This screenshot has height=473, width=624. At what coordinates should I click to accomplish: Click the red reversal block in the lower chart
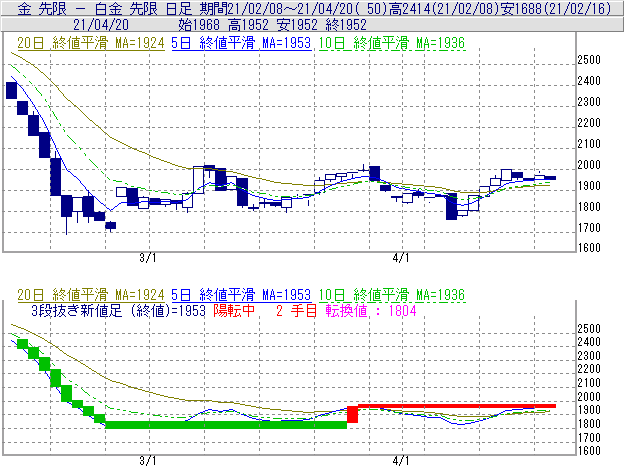353,414
